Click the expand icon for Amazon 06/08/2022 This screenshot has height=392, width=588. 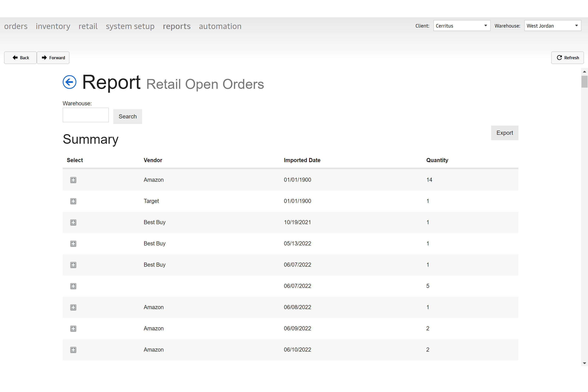tap(73, 307)
